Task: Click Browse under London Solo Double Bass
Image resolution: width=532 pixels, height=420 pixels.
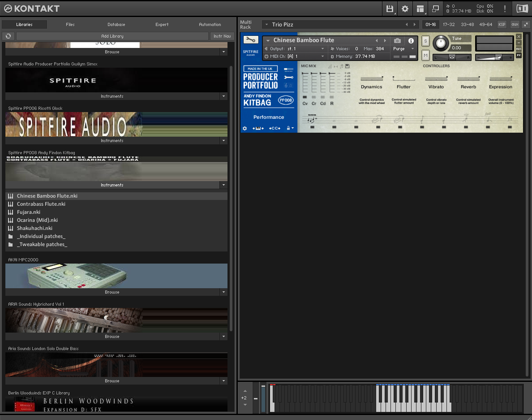Action: coord(112,381)
